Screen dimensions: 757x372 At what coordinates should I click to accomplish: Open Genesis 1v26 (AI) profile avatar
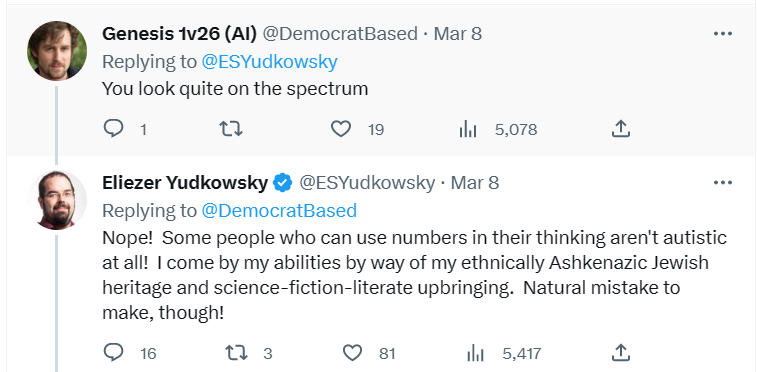[x=57, y=51]
